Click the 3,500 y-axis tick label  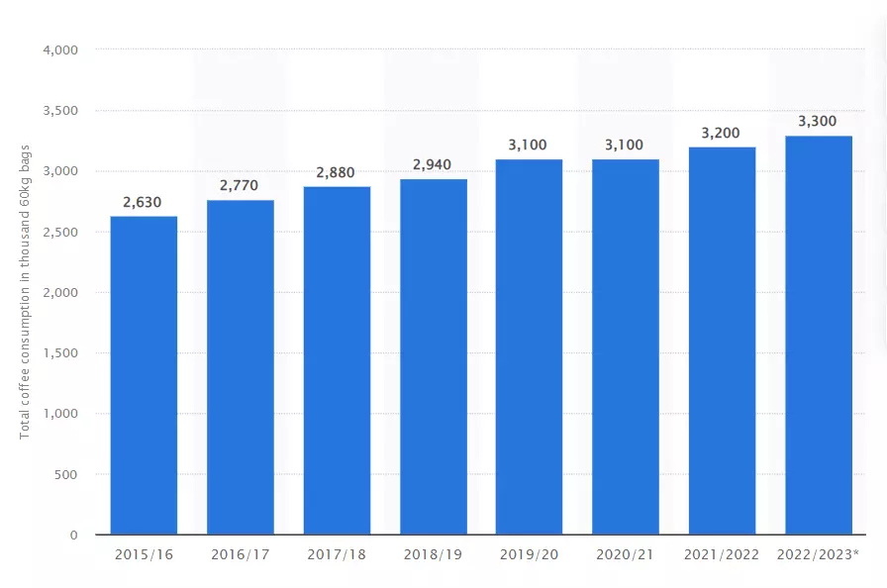60,111
